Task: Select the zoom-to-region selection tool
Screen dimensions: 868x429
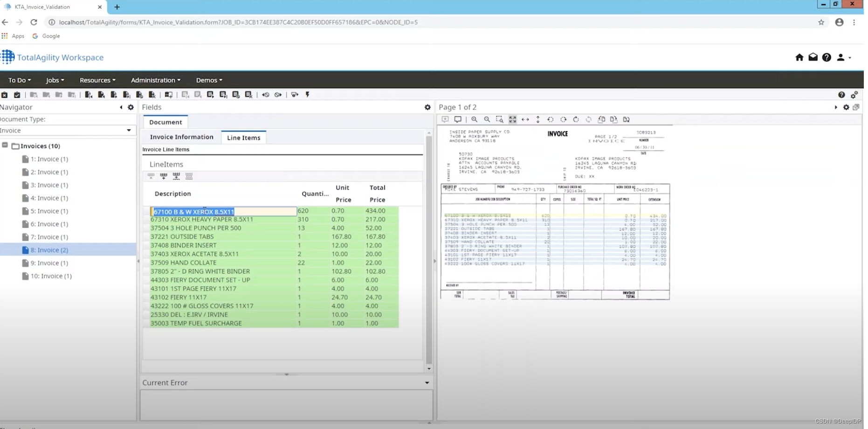Action: (499, 119)
